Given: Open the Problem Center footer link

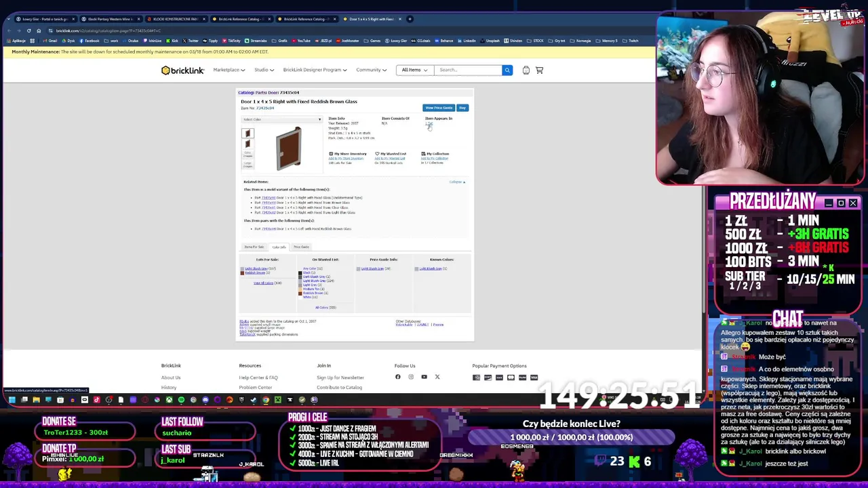Looking at the screenshot, I should click(256, 388).
